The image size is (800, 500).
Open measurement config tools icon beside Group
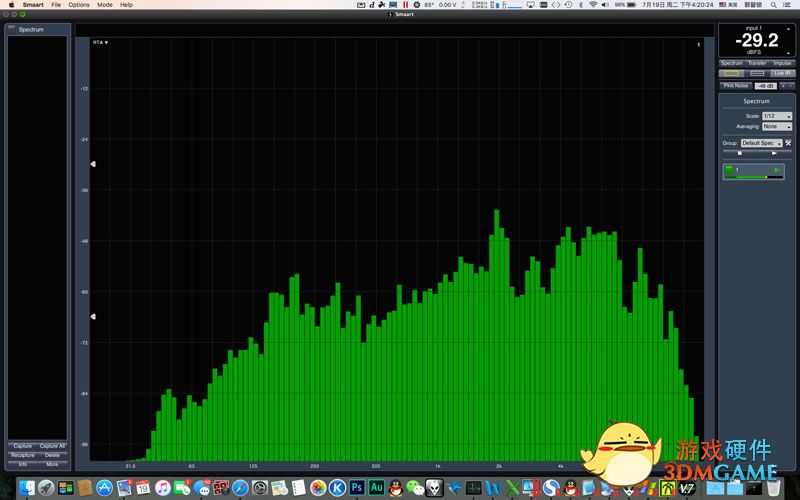coord(789,143)
